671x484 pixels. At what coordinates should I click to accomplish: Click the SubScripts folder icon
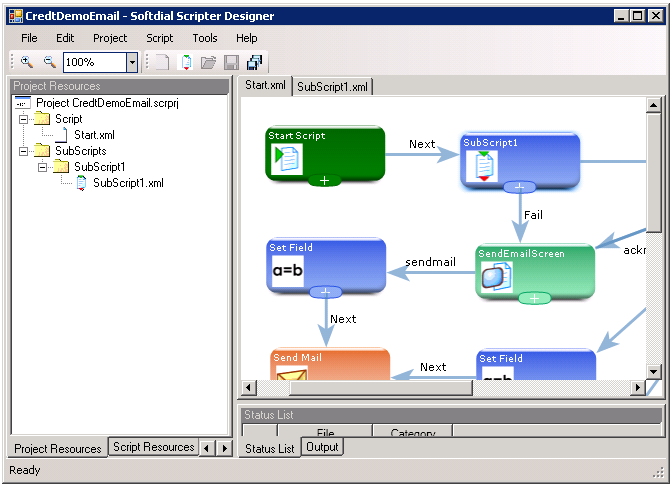[42, 151]
